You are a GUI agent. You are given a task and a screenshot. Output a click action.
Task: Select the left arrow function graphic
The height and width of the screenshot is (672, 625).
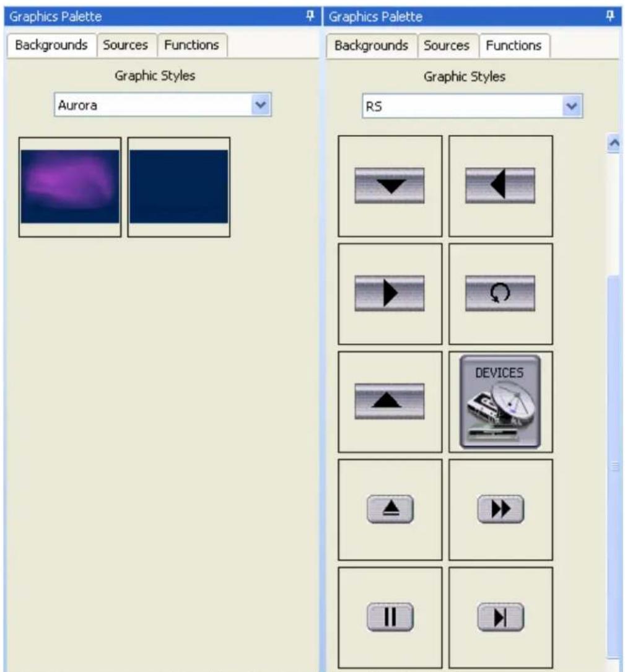click(500, 186)
